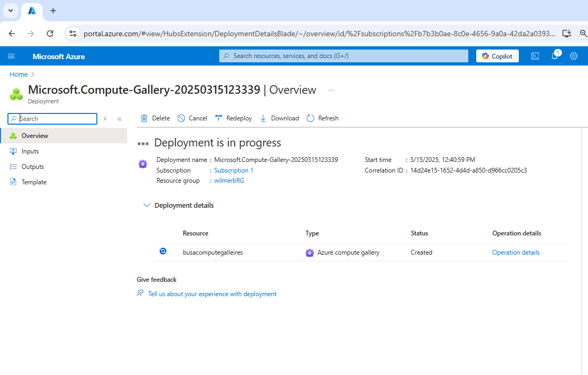Click the Azure compute gallery type icon
Image resolution: width=588 pixels, height=375 pixels.
pos(309,253)
